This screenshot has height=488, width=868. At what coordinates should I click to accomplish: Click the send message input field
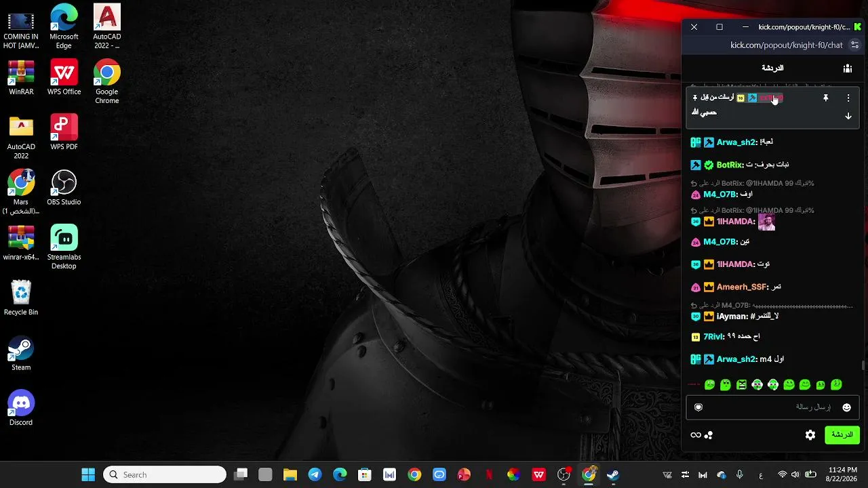coord(772,407)
